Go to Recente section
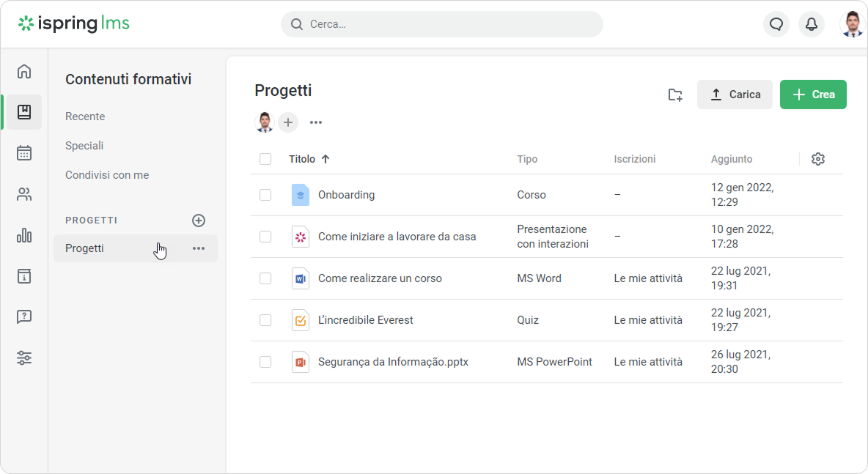Image resolution: width=868 pixels, height=474 pixels. (85, 116)
